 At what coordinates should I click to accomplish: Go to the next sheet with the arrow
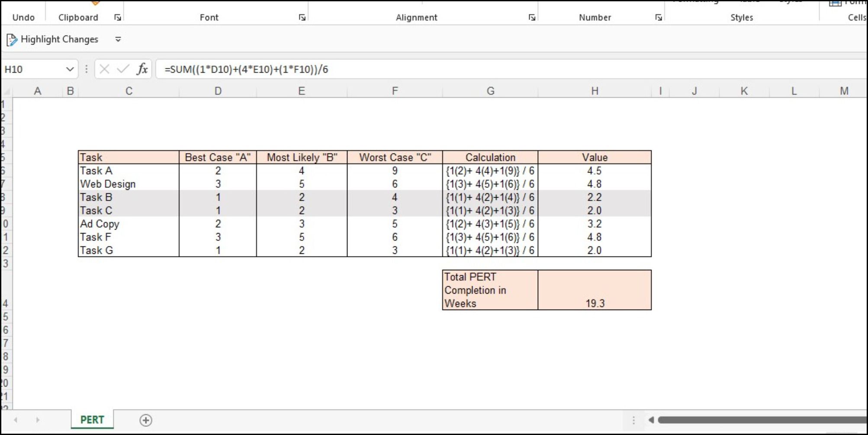38,420
